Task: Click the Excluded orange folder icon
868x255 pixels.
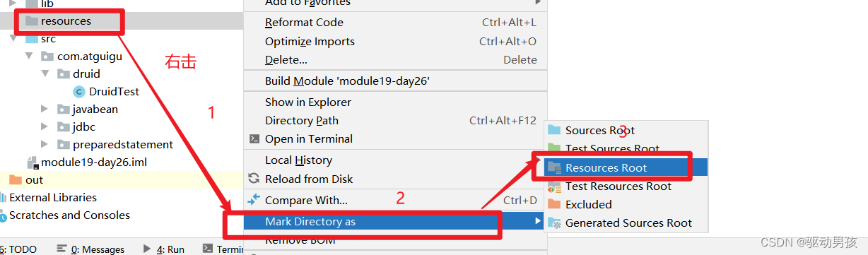Action: coord(554,204)
